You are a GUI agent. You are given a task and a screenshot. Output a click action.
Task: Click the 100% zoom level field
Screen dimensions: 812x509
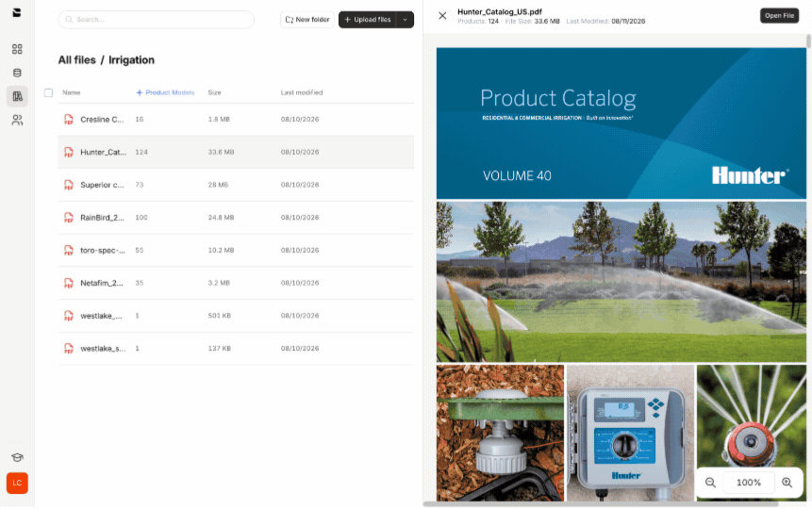[x=749, y=483]
